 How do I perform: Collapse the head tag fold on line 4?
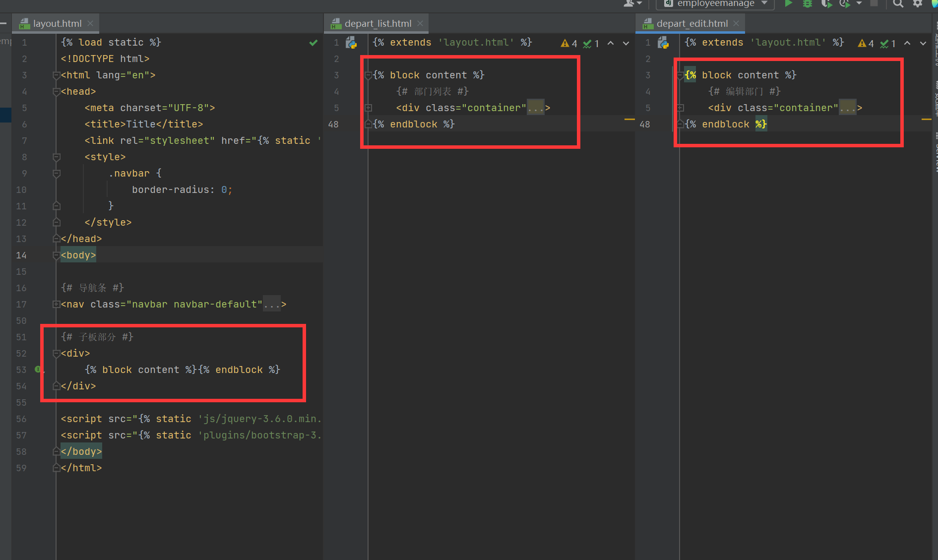(57, 92)
